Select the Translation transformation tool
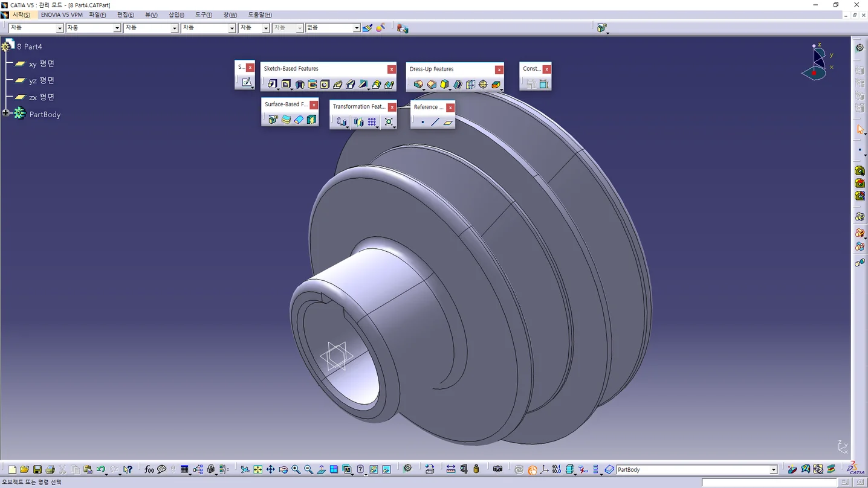 [341, 122]
